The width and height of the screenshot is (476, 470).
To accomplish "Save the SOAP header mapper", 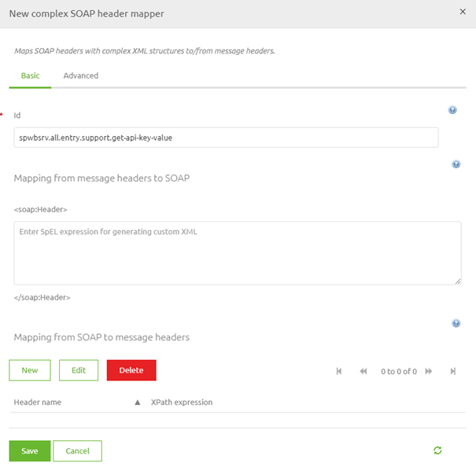I will coord(30,451).
